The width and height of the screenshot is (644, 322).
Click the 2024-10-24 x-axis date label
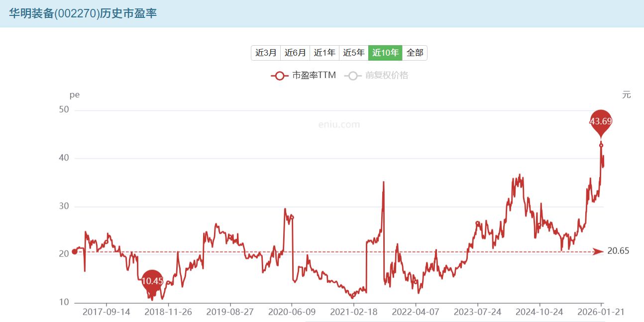click(x=539, y=312)
